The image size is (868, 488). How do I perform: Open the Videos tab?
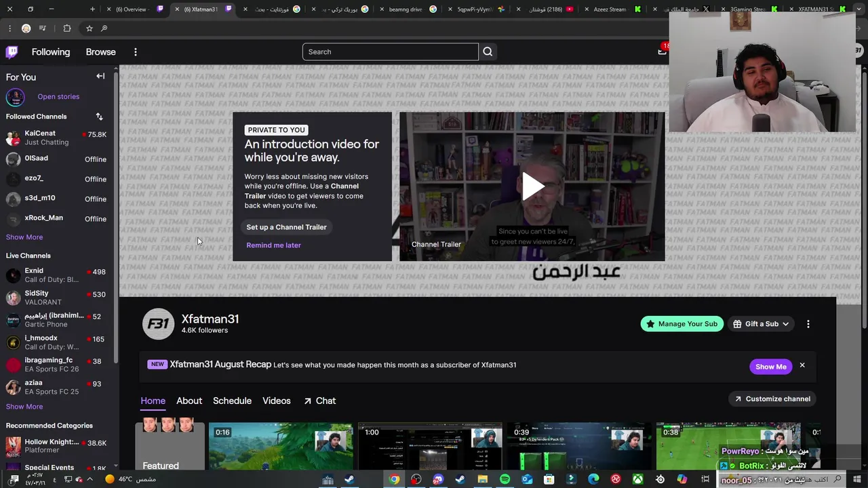[277, 401]
